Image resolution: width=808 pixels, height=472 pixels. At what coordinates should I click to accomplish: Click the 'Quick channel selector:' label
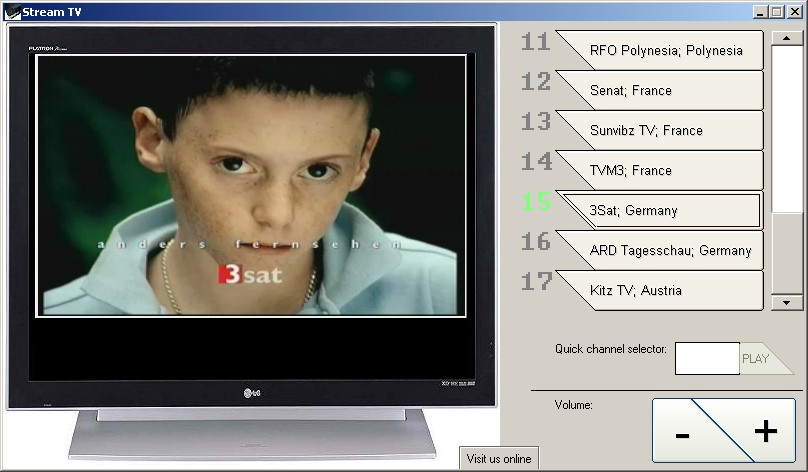tap(611, 349)
